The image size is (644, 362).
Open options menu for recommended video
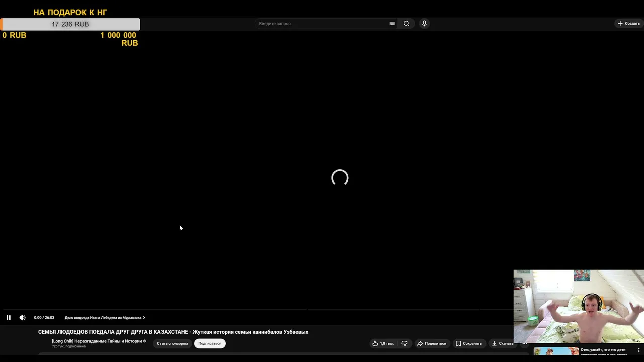(x=639, y=350)
